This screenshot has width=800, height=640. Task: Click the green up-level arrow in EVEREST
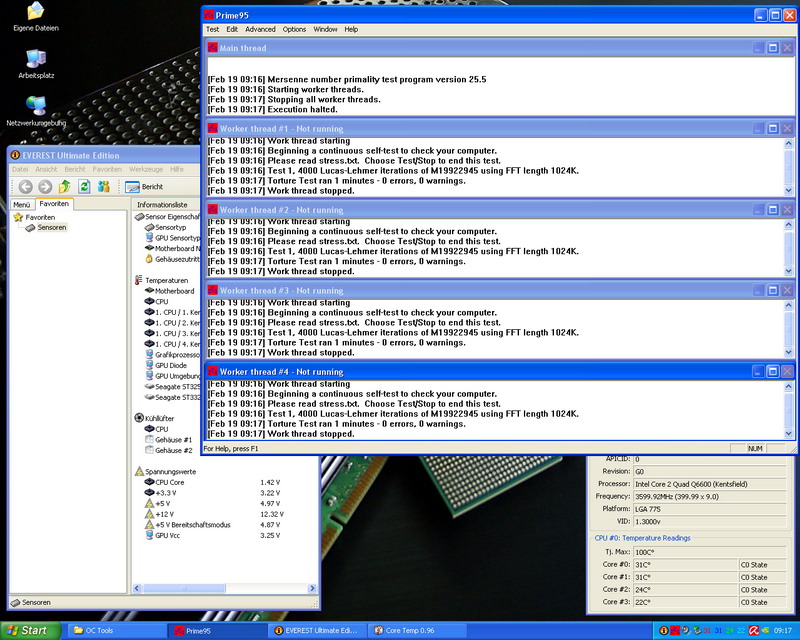[65, 187]
